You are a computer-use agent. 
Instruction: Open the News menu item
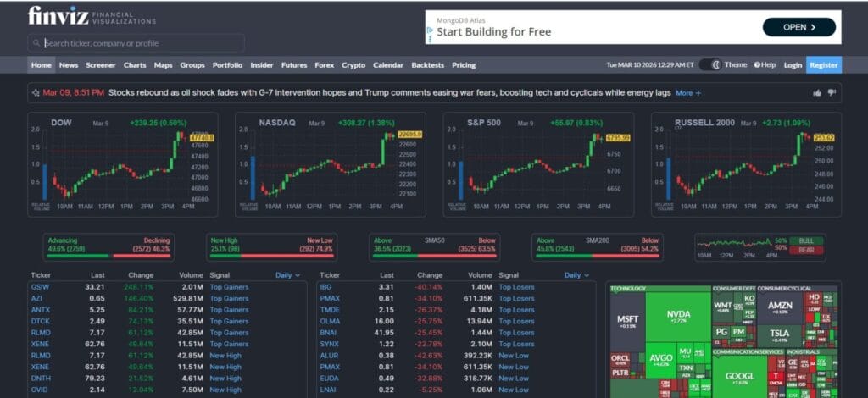tap(69, 64)
